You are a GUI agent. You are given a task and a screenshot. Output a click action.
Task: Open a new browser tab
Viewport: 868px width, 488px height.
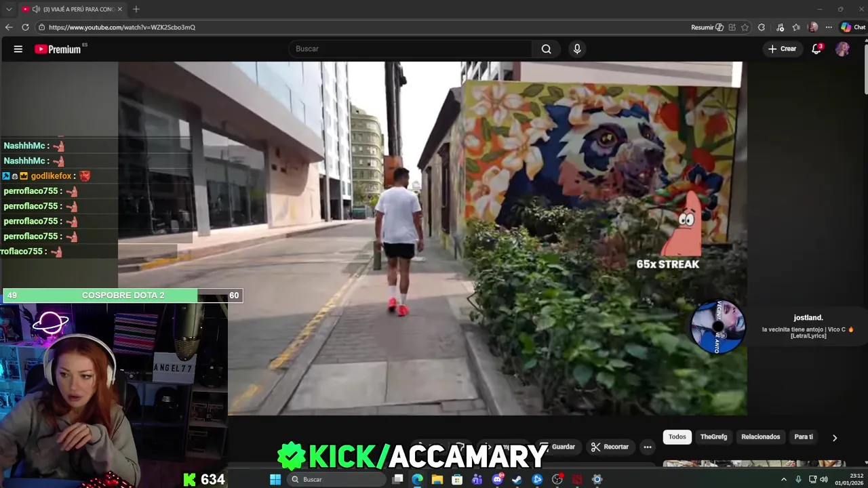click(x=136, y=9)
